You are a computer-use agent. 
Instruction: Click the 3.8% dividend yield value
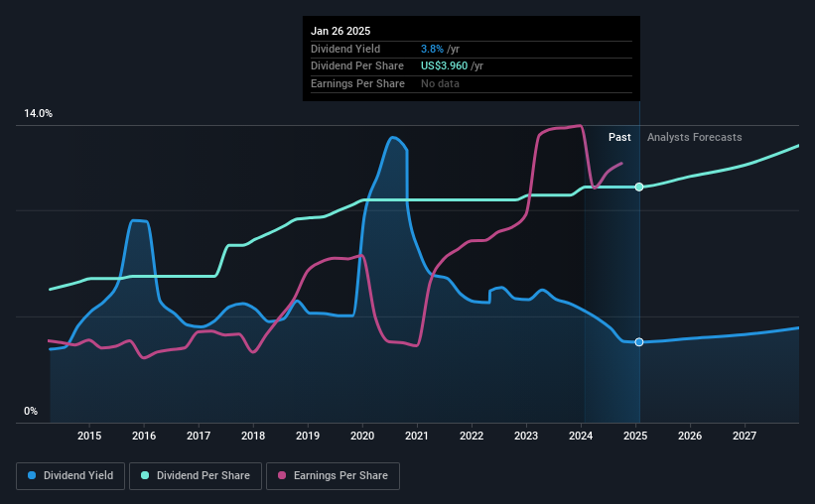click(432, 49)
